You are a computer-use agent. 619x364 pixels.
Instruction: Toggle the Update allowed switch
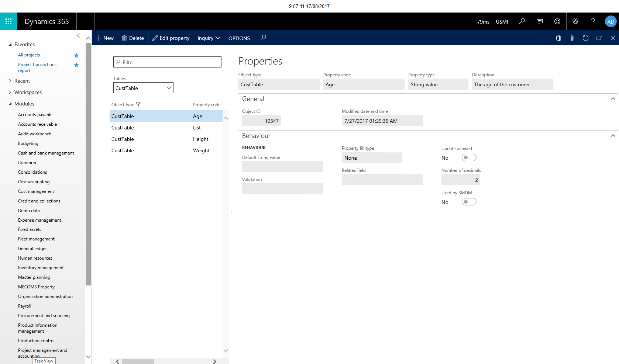pyautogui.click(x=469, y=157)
